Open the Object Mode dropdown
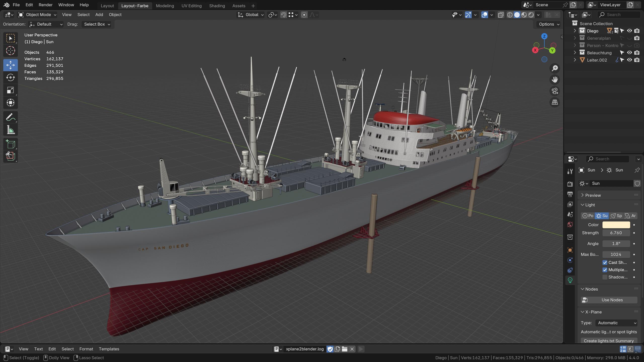 [37, 15]
